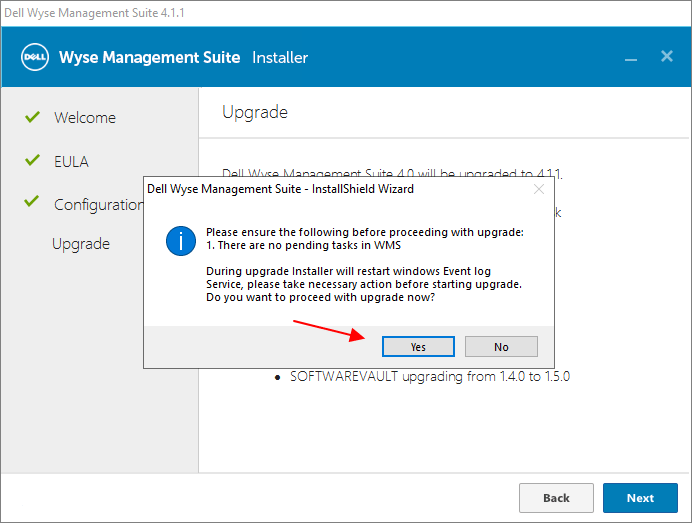692x523 pixels.
Task: Click the blue Next button
Action: point(640,498)
